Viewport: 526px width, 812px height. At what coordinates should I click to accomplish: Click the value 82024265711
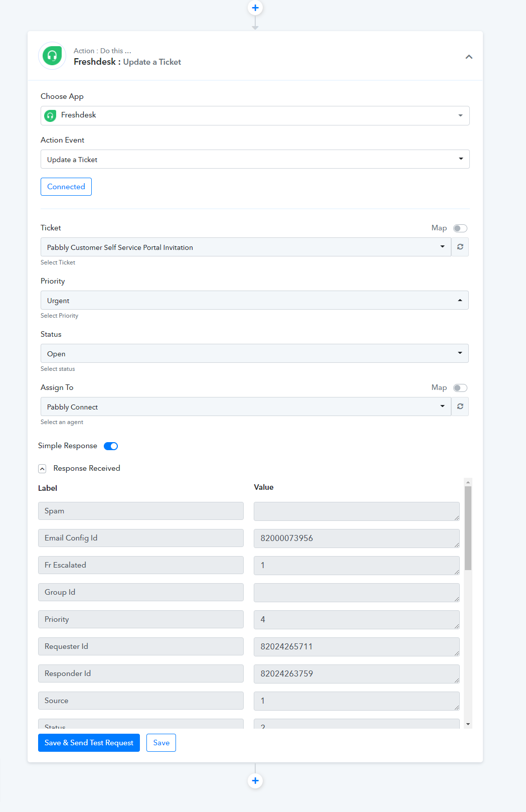[x=357, y=646]
